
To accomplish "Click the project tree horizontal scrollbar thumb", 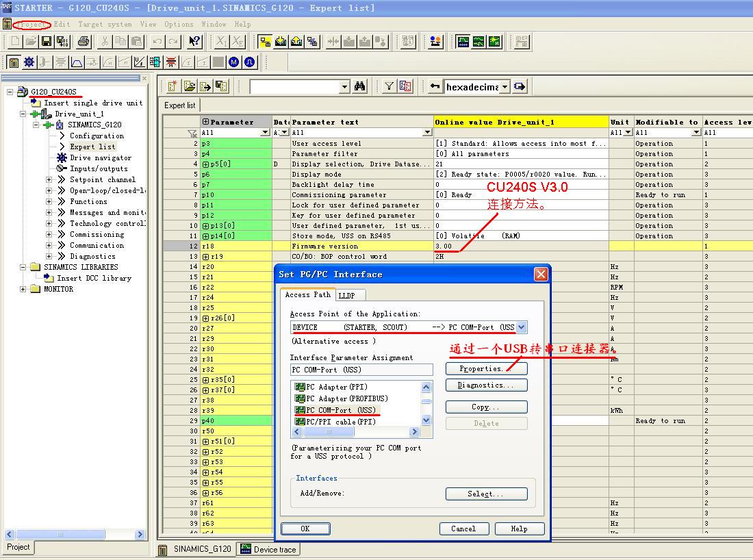I will [60, 534].
